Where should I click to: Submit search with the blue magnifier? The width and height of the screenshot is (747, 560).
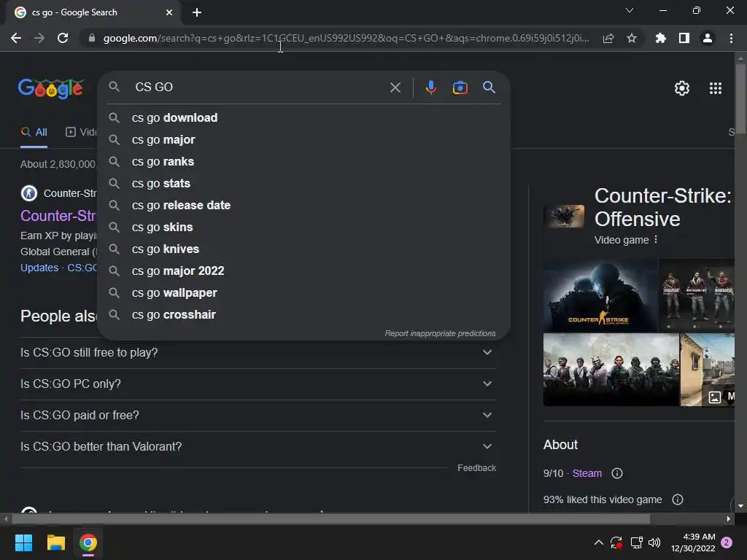coord(489,87)
